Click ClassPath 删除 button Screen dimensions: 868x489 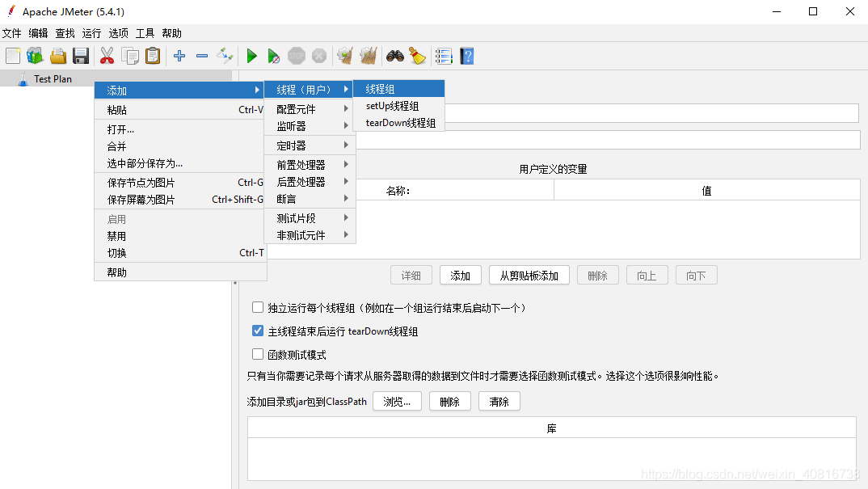(449, 402)
